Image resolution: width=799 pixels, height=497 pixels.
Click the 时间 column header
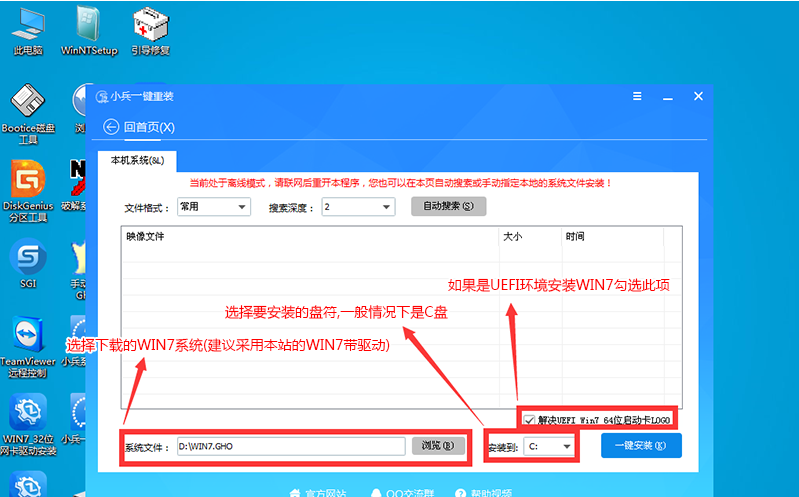[x=612, y=237]
